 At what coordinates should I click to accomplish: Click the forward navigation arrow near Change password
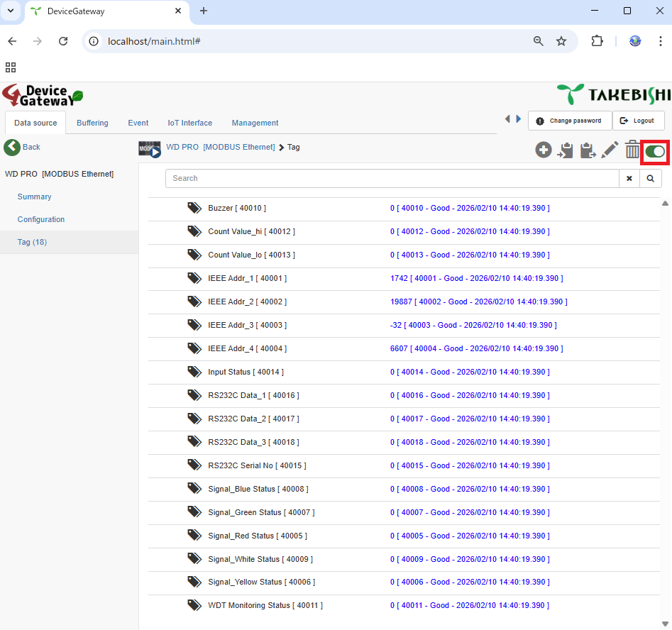point(518,119)
